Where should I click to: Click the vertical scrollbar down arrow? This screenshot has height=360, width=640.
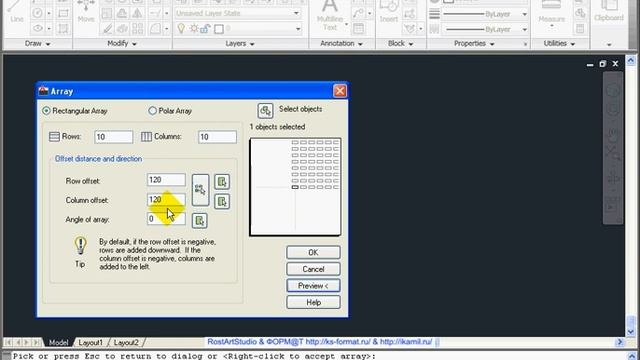[x=631, y=331]
